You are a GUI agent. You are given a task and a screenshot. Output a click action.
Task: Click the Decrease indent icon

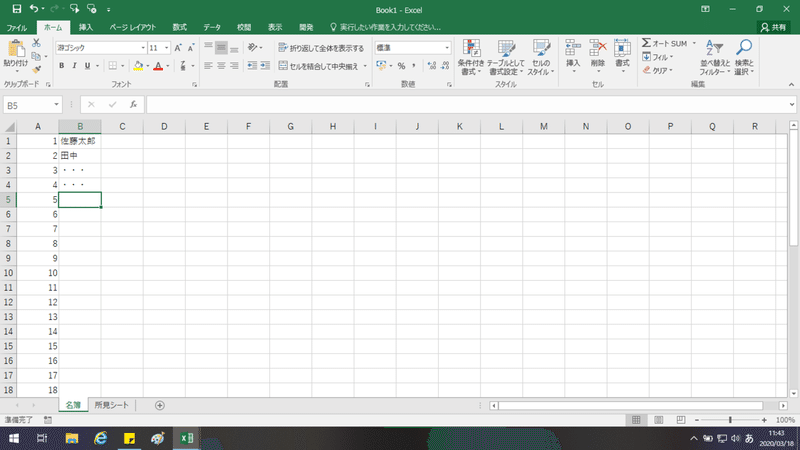click(252, 66)
